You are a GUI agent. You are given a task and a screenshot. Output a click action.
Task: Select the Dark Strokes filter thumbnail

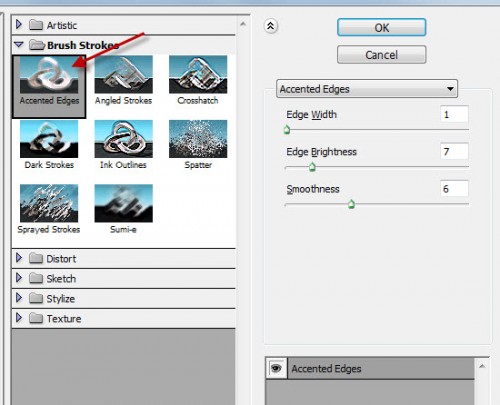pos(49,139)
